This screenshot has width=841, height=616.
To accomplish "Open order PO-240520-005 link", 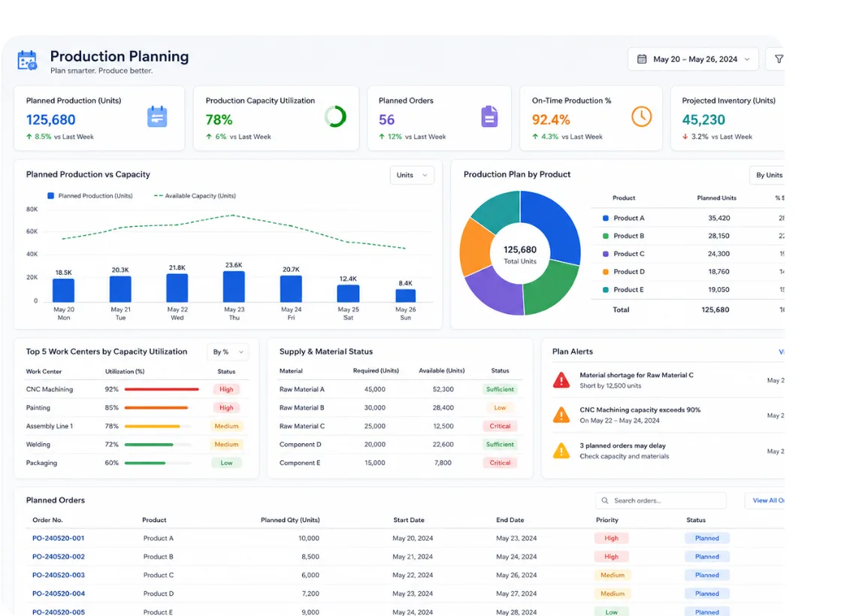I will (59, 611).
